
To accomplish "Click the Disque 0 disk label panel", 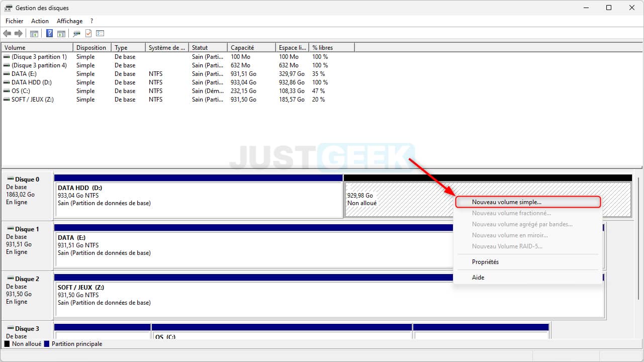I will (x=28, y=196).
